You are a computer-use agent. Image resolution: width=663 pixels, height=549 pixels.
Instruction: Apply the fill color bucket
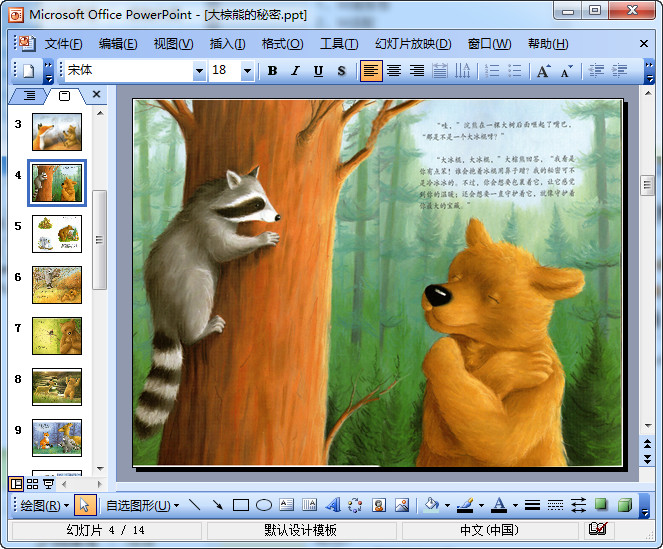tap(431, 505)
